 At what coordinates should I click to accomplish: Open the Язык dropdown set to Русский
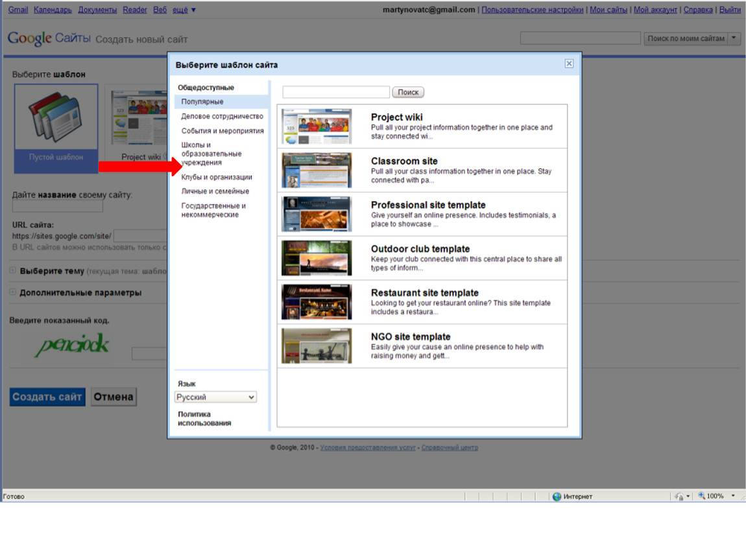215,397
